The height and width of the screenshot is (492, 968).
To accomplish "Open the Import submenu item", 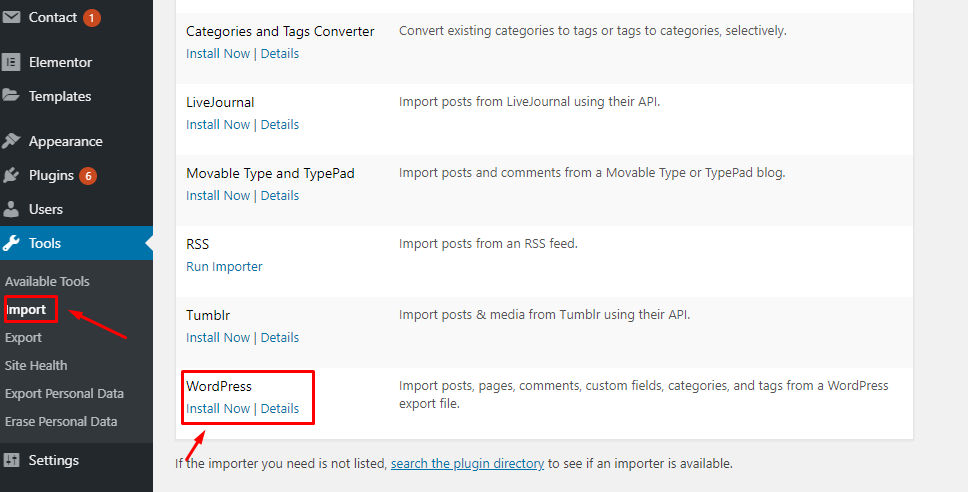I will click(27, 309).
